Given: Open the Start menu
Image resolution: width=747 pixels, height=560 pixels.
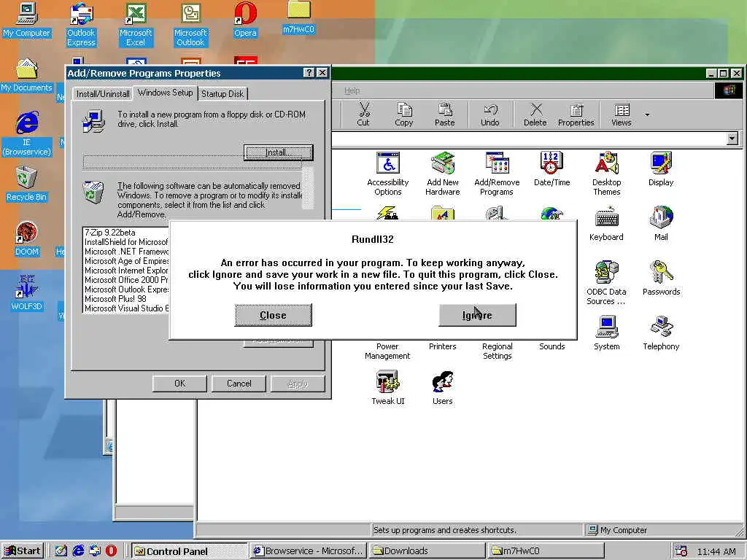Looking at the screenshot, I should 23,551.
